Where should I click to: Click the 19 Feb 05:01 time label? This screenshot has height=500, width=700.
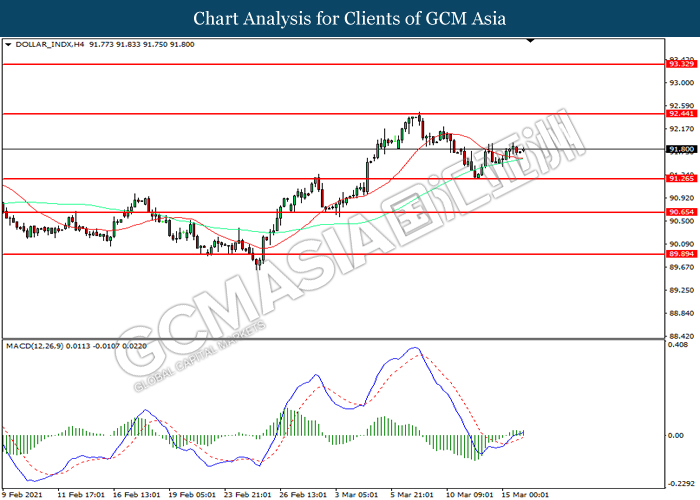[192, 495]
